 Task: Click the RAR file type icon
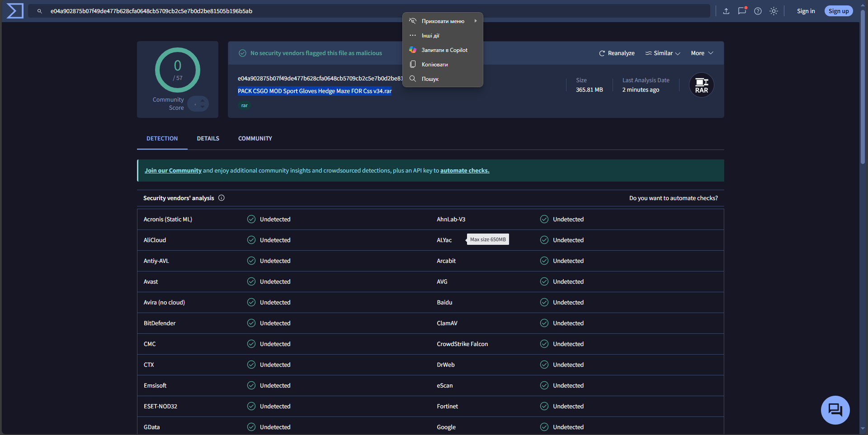(x=702, y=85)
